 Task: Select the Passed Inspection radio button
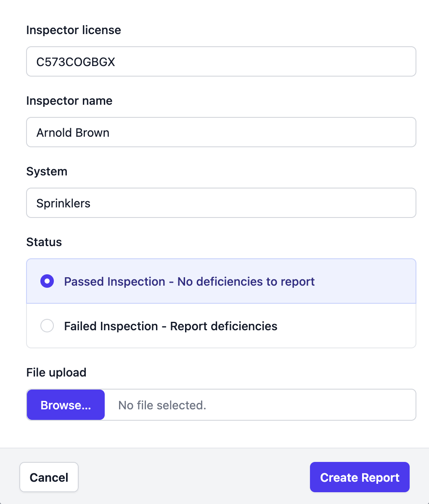pyautogui.click(x=47, y=281)
